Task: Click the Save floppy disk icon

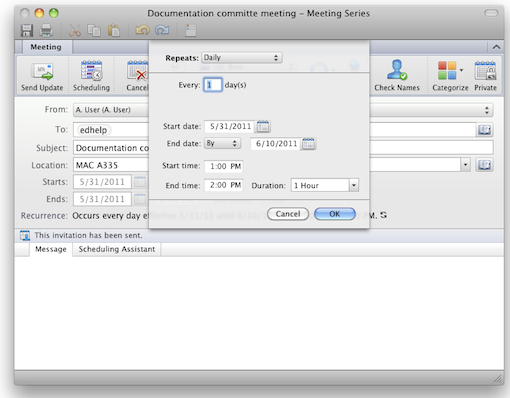Action: (27, 30)
